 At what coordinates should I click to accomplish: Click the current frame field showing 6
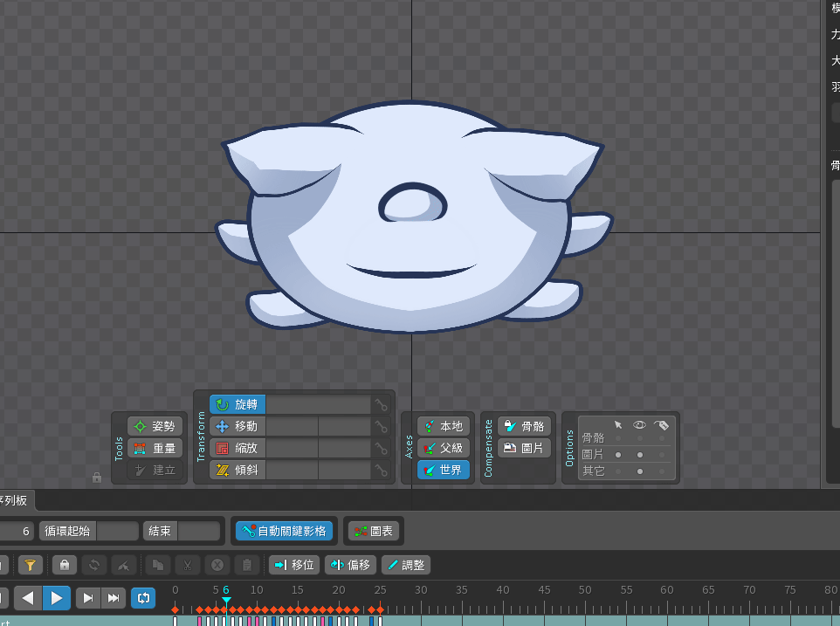(16, 531)
